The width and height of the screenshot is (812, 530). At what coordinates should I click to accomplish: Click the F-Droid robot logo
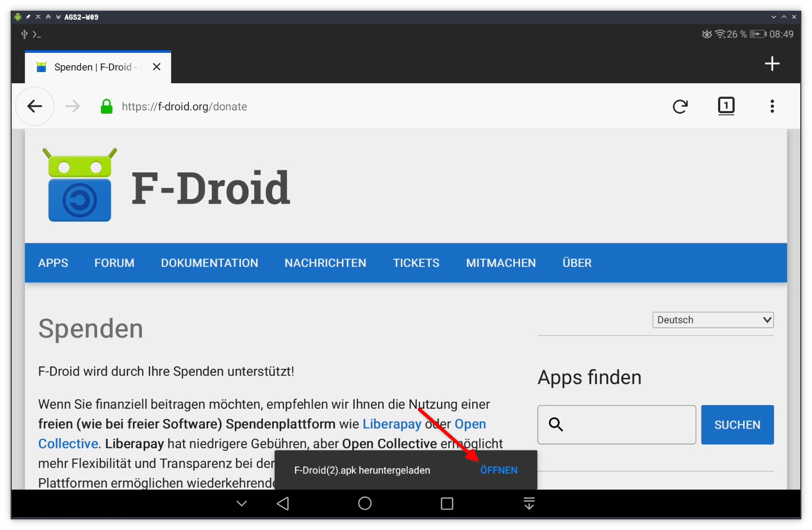[x=79, y=185]
